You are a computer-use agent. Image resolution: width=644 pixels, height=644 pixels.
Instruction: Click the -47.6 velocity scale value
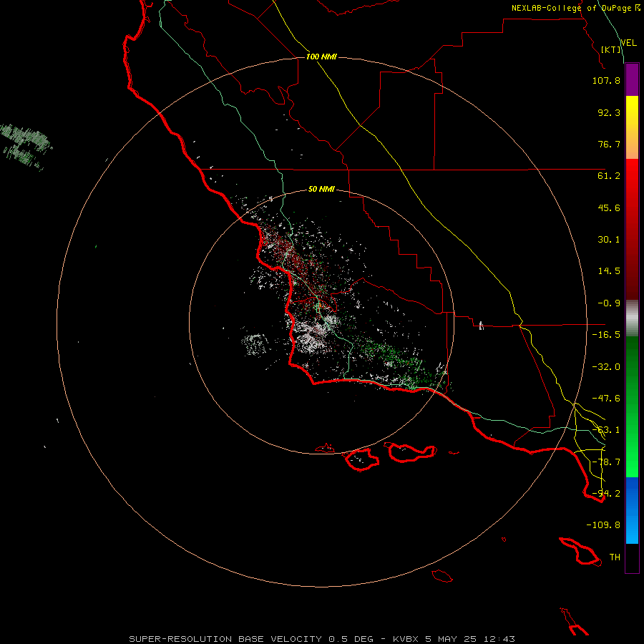(606, 399)
